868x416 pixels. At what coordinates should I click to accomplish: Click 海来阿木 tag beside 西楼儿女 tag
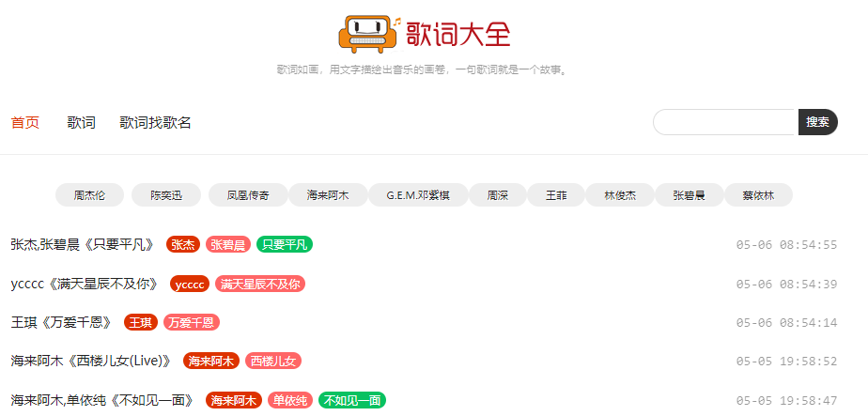[211, 362]
